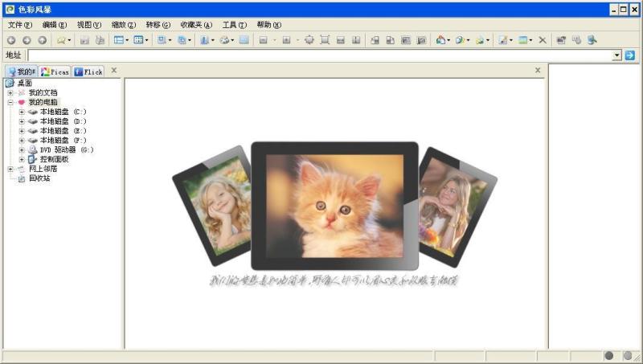Click the gray circle in the status bar

click(608, 356)
